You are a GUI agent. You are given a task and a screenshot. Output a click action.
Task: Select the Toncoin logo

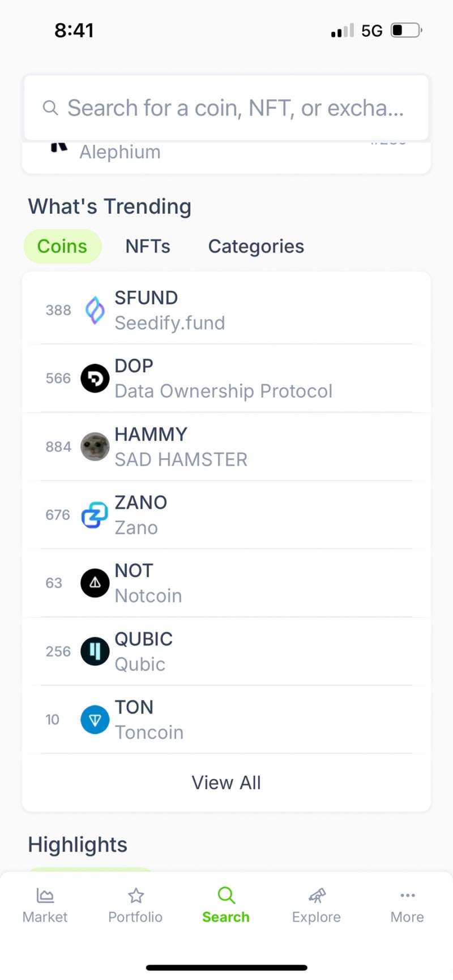tap(95, 720)
